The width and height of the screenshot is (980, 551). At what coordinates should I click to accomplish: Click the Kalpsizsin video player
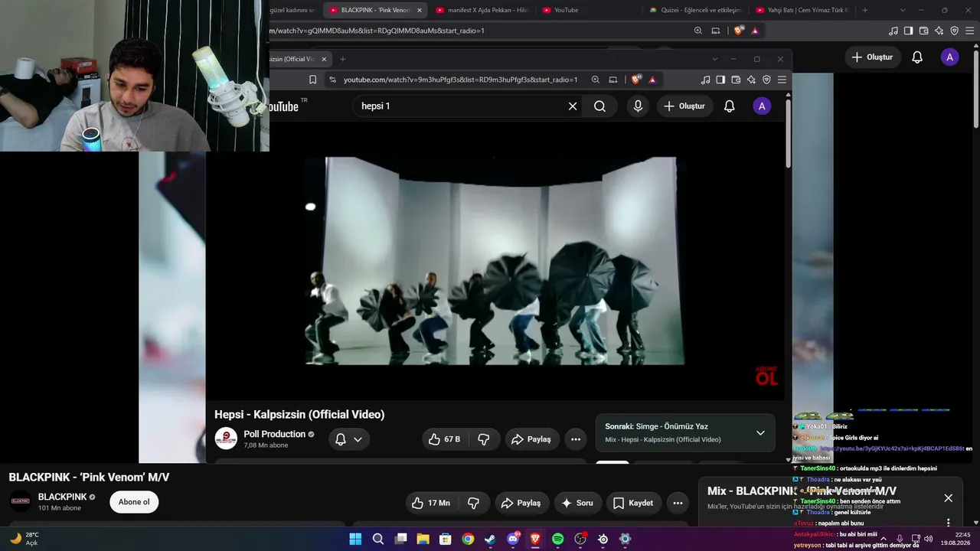pyautogui.click(x=495, y=260)
